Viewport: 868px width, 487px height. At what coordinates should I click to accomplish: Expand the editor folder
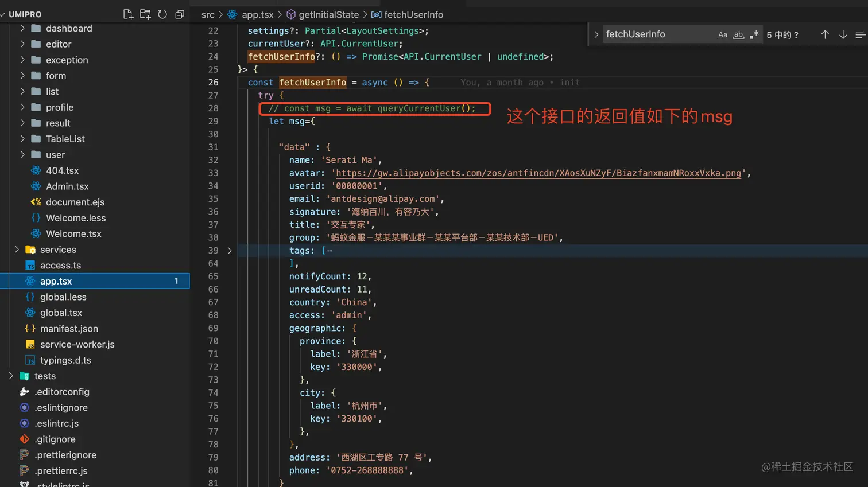(22, 44)
